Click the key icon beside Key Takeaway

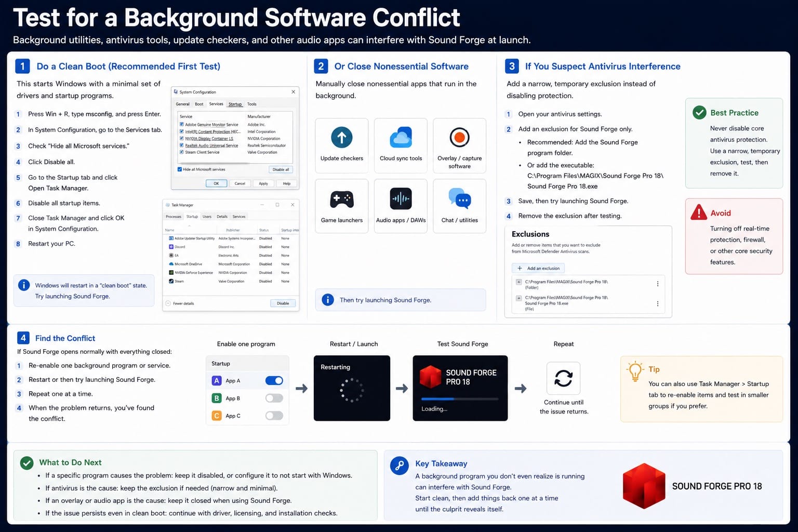(400, 465)
